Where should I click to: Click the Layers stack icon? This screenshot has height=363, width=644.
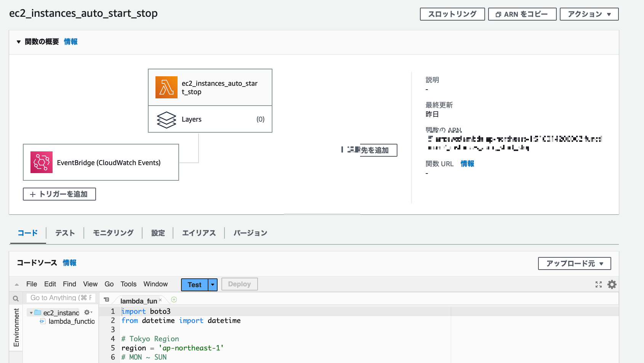167,120
